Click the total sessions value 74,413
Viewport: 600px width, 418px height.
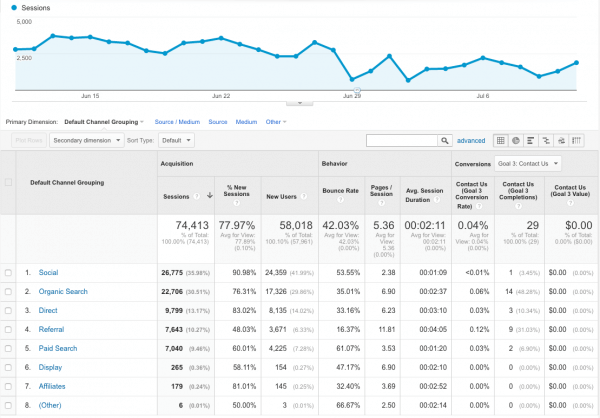192,225
